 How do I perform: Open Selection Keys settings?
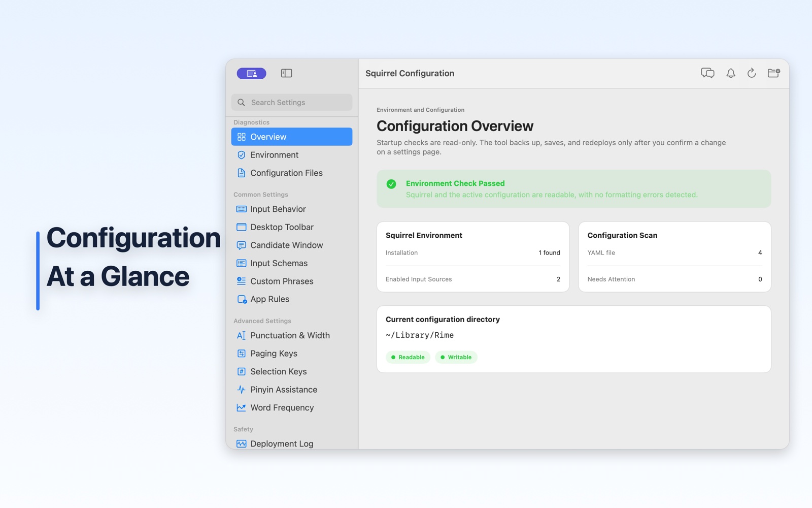click(292, 371)
